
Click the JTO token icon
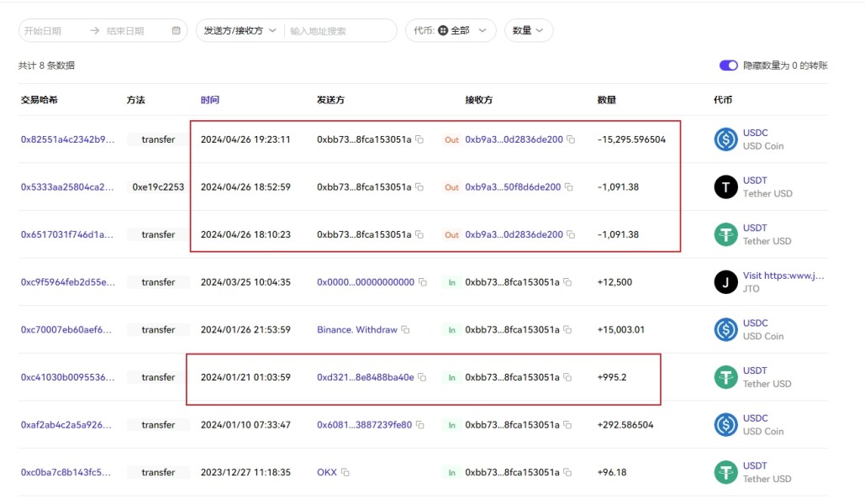[725, 282]
